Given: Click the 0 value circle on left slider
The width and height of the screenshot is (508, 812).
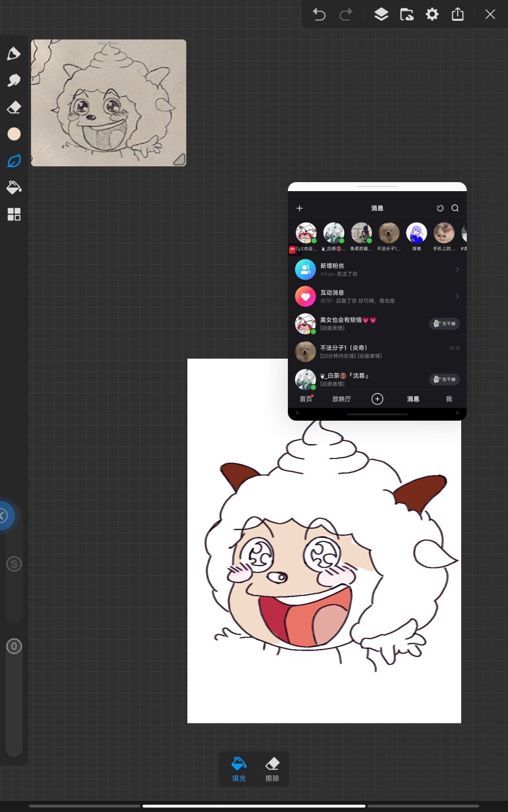Looking at the screenshot, I should pyautogui.click(x=14, y=646).
